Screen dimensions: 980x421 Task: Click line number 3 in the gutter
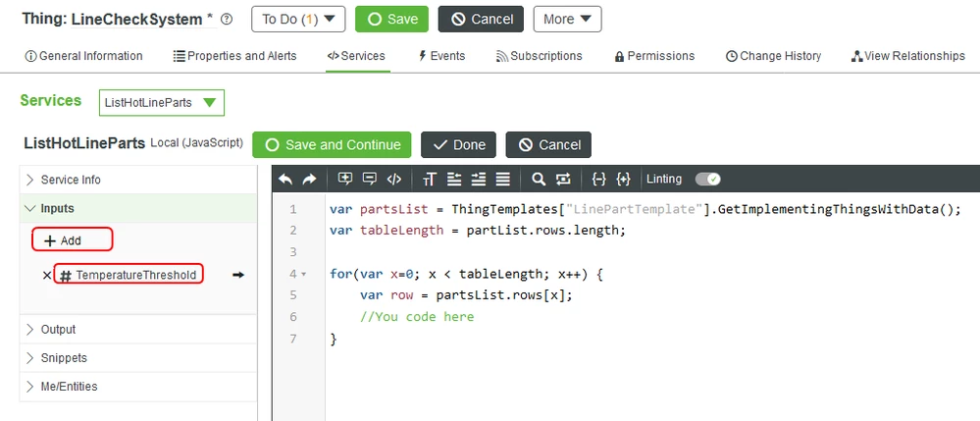point(293,252)
